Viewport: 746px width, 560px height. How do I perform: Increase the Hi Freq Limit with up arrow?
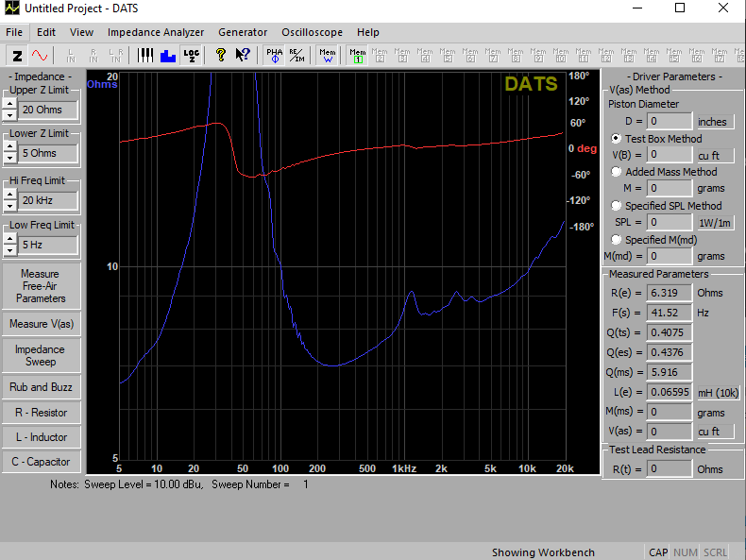point(10,195)
